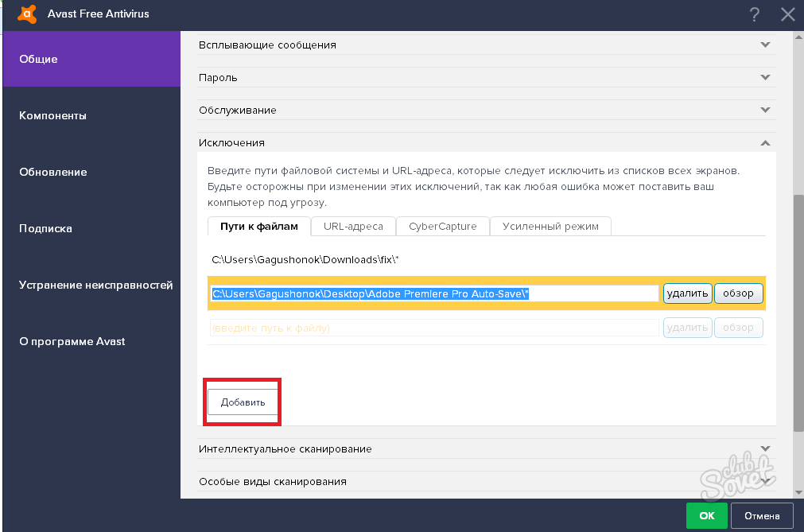Browse for the selected exclusion path
804x532 pixels.
point(738,293)
